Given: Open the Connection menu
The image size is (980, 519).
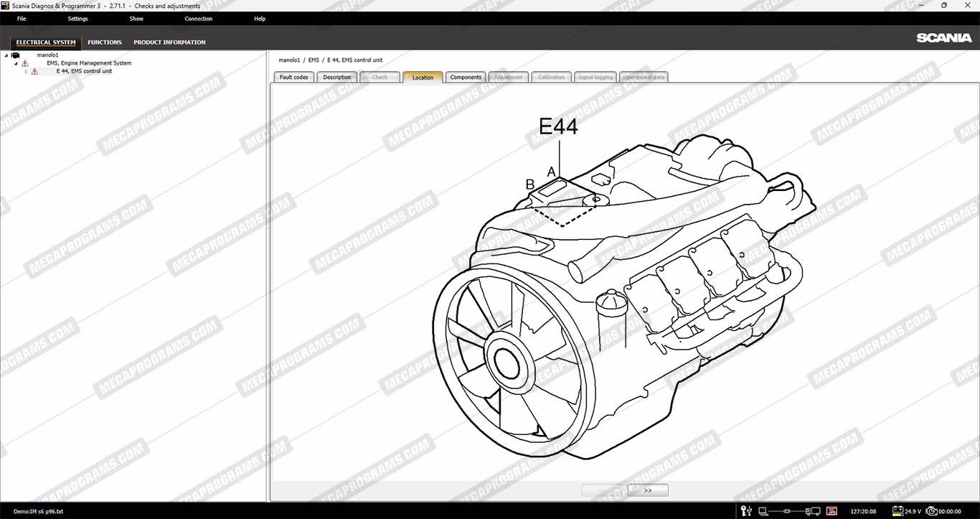Looking at the screenshot, I should 198,19.
